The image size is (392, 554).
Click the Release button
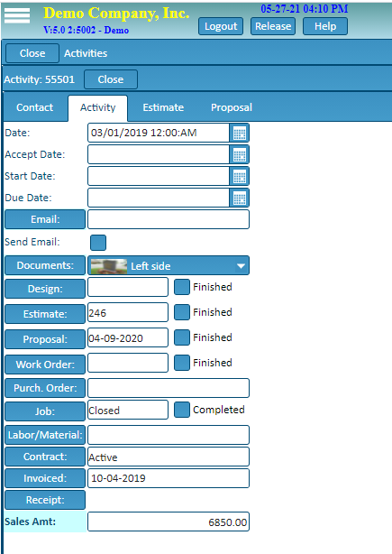pos(273,26)
